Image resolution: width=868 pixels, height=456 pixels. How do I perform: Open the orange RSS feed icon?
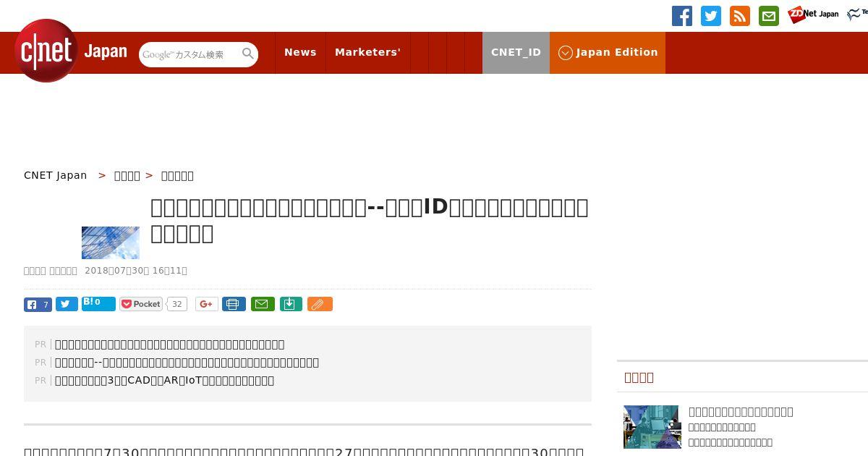[x=740, y=16]
